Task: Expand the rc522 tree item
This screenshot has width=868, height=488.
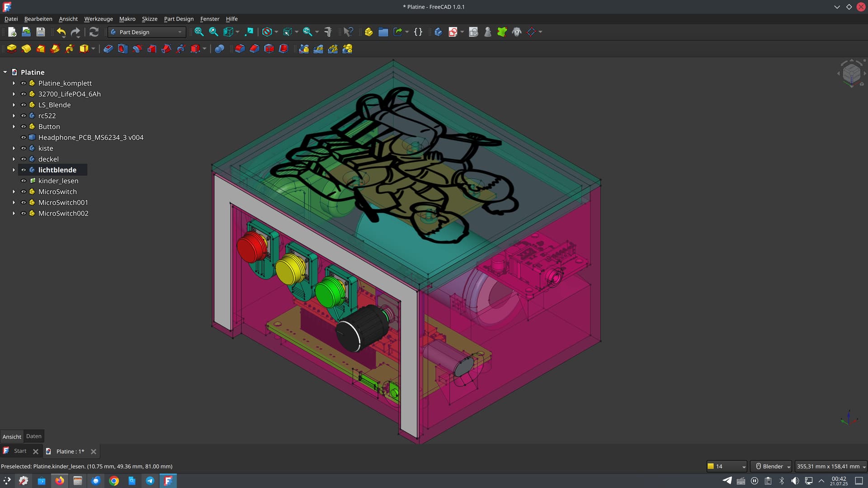Action: (x=14, y=116)
